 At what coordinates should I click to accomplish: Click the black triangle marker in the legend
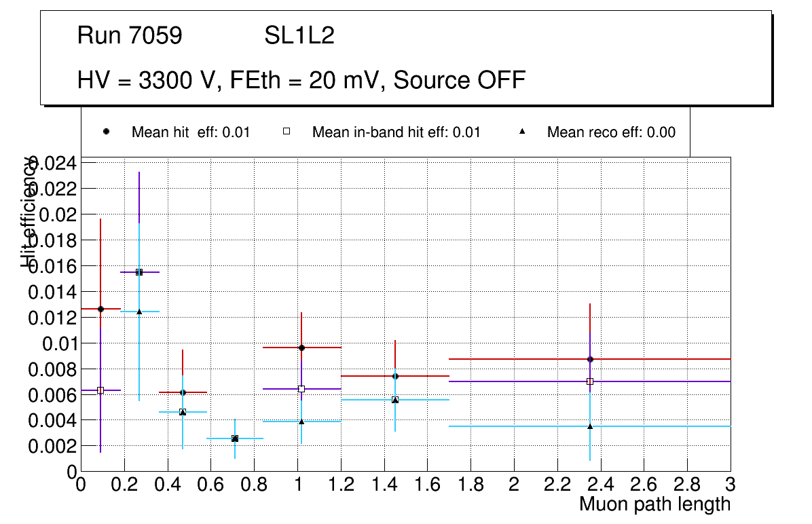(x=522, y=132)
